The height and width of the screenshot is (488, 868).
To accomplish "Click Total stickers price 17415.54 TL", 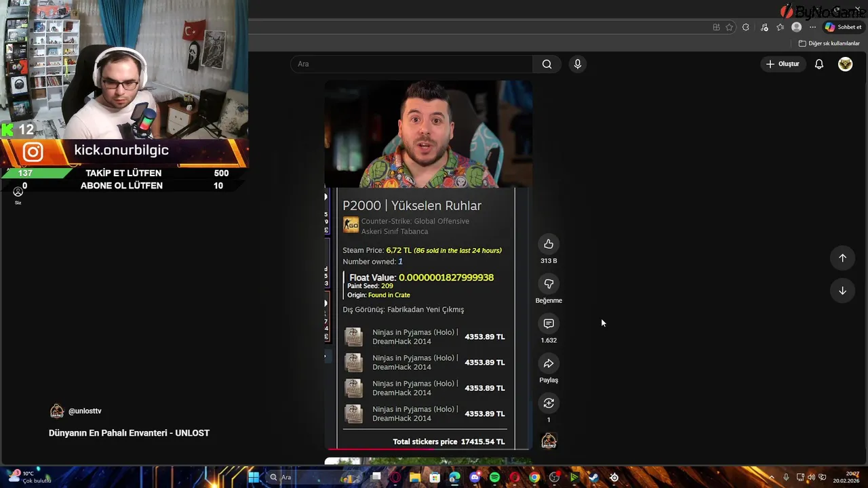I will [449, 441].
